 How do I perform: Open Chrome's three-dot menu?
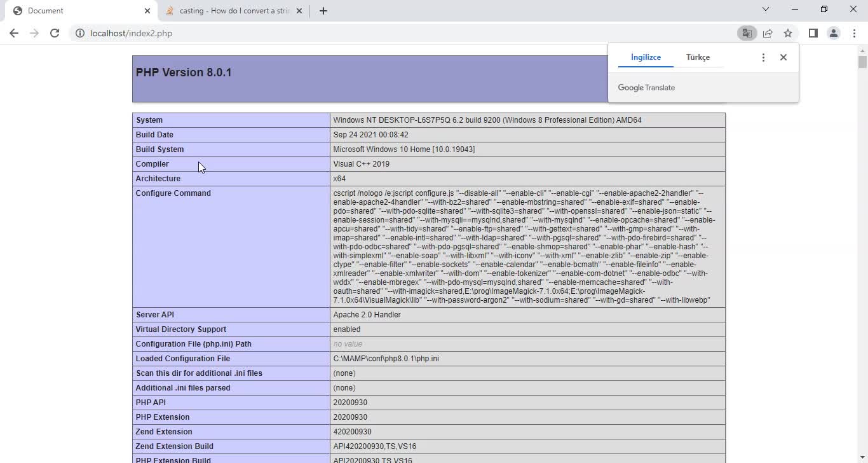click(x=854, y=33)
